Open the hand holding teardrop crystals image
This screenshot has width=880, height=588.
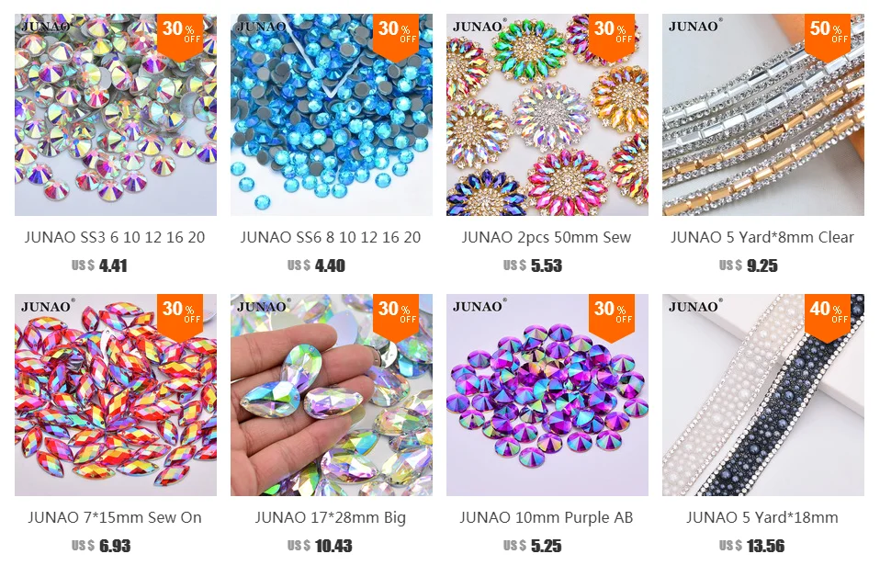pos(331,395)
